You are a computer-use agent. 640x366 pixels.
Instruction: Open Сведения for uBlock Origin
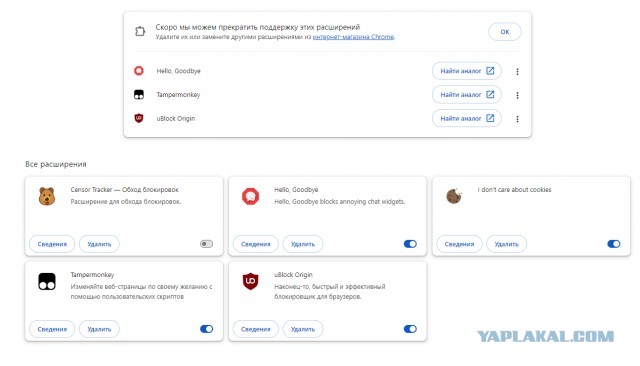coord(256,329)
